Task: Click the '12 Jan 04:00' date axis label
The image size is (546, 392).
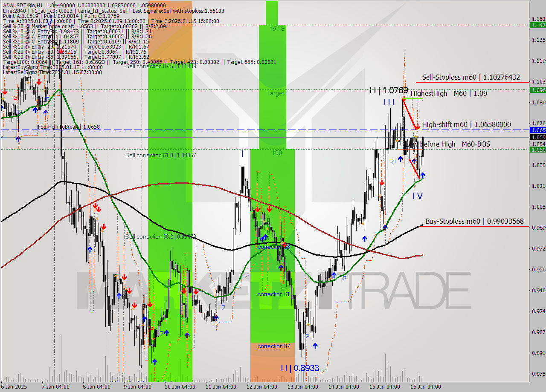Action: click(x=261, y=387)
